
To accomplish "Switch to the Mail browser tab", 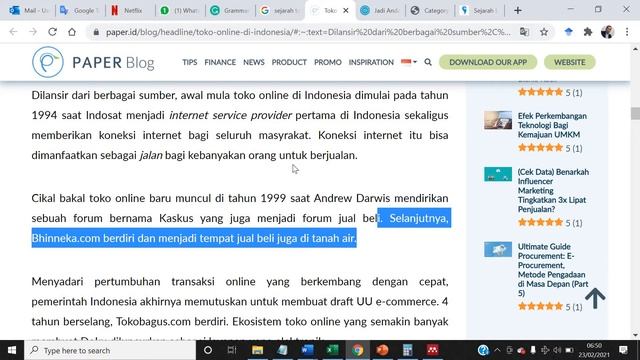I will click(x=28, y=11).
